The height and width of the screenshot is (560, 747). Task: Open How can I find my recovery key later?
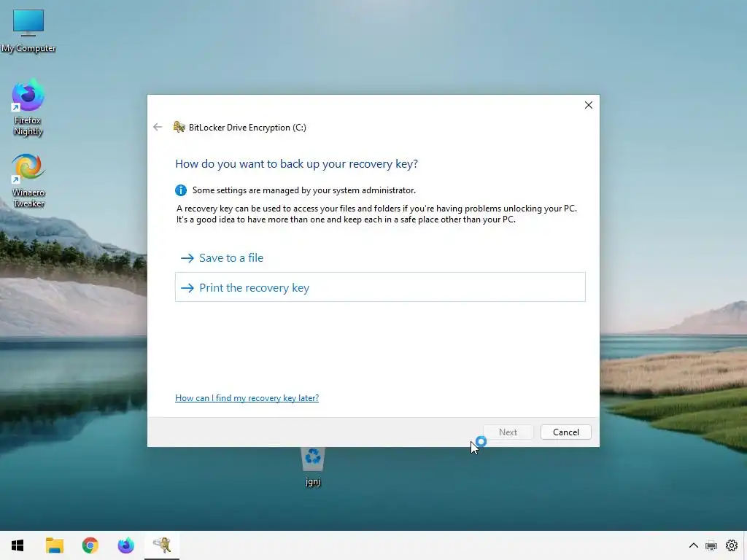coord(247,398)
